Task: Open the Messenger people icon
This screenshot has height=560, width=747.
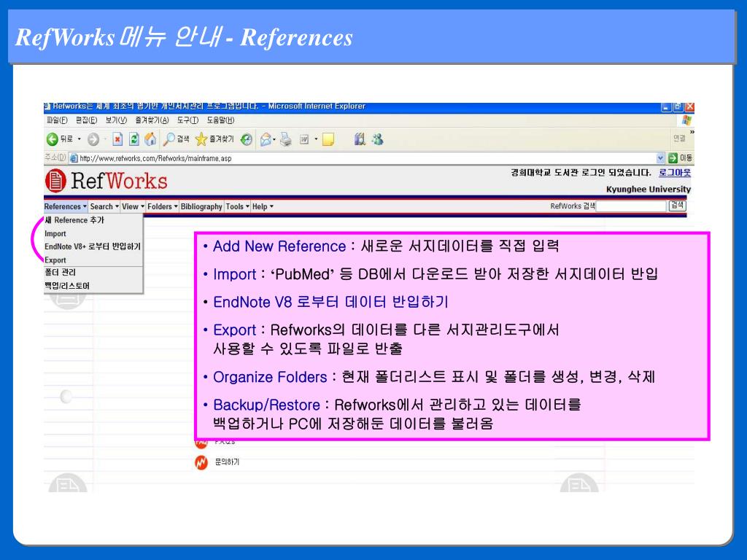Action: point(378,139)
